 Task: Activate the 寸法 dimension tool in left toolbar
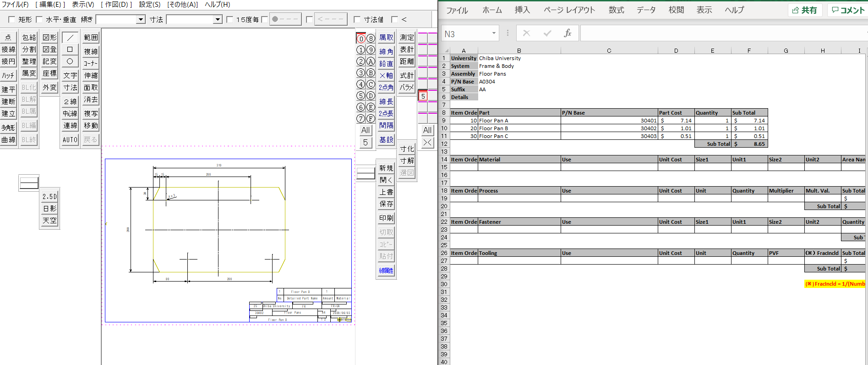coord(70,87)
